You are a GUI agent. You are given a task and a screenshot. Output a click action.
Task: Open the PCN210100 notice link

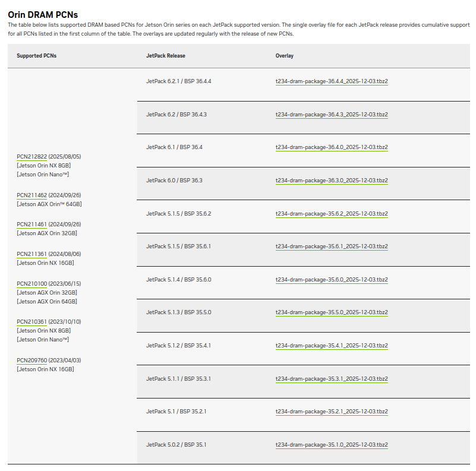click(x=31, y=284)
